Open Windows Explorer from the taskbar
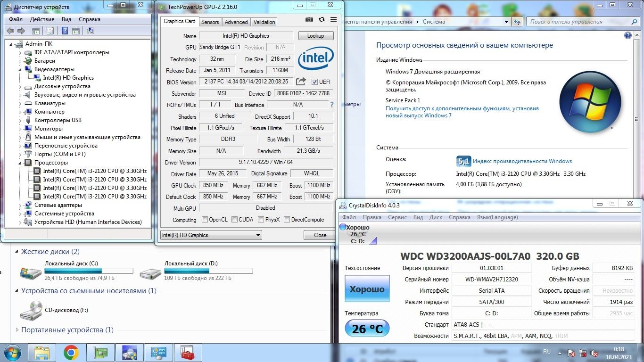Screen dimensions: 644x362 pyautogui.click(x=42, y=353)
